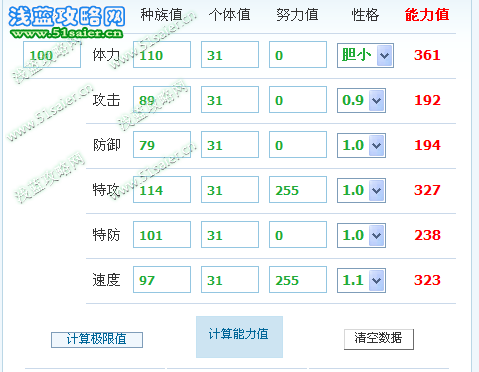
Task: Click the 防御 row label
Action: click(x=106, y=145)
